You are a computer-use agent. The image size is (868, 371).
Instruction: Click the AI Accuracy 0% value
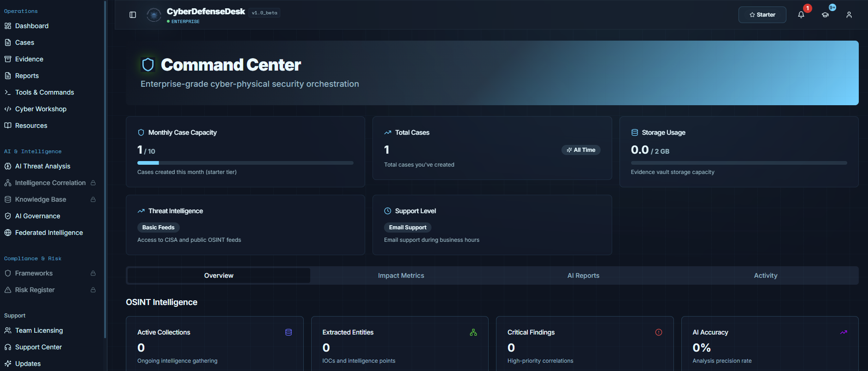pos(702,347)
